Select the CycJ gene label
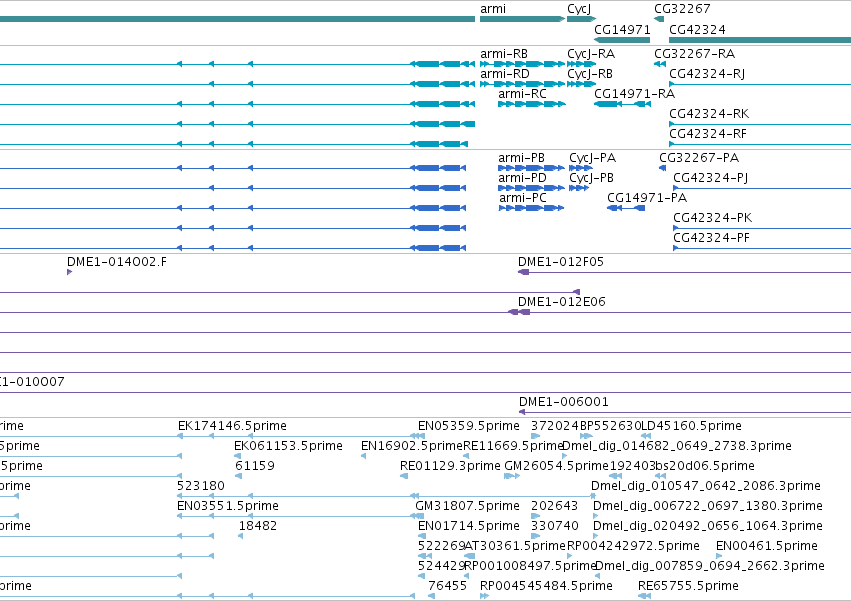851x601 pixels. 579,9
